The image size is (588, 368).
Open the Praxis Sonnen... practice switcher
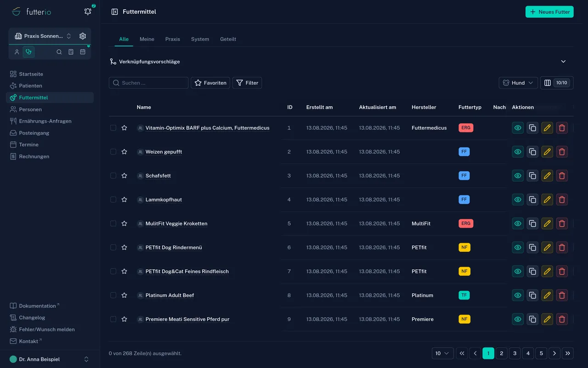43,36
